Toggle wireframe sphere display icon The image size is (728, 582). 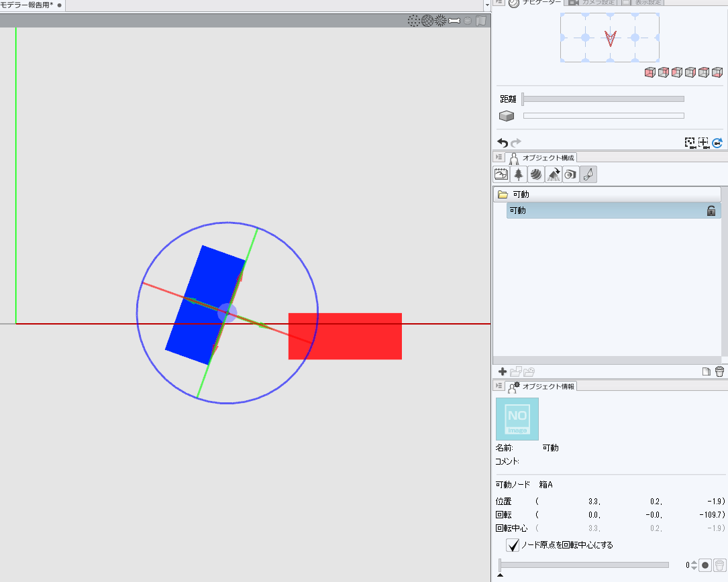pos(427,21)
